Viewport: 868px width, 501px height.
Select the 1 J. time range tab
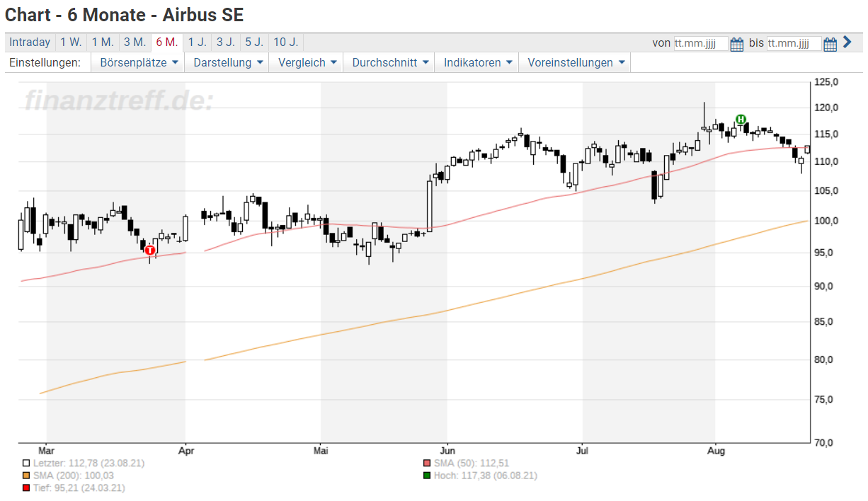click(x=198, y=42)
